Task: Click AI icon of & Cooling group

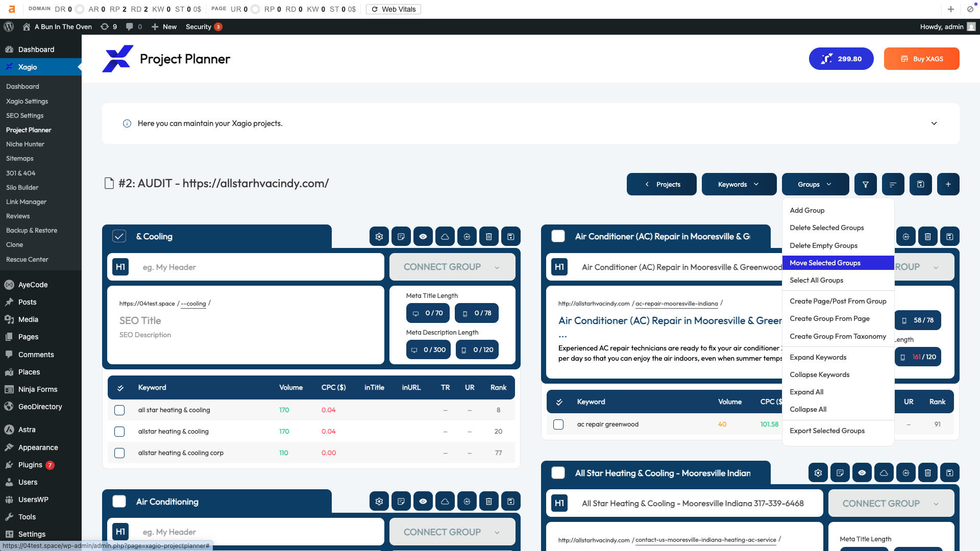Action: point(467,237)
